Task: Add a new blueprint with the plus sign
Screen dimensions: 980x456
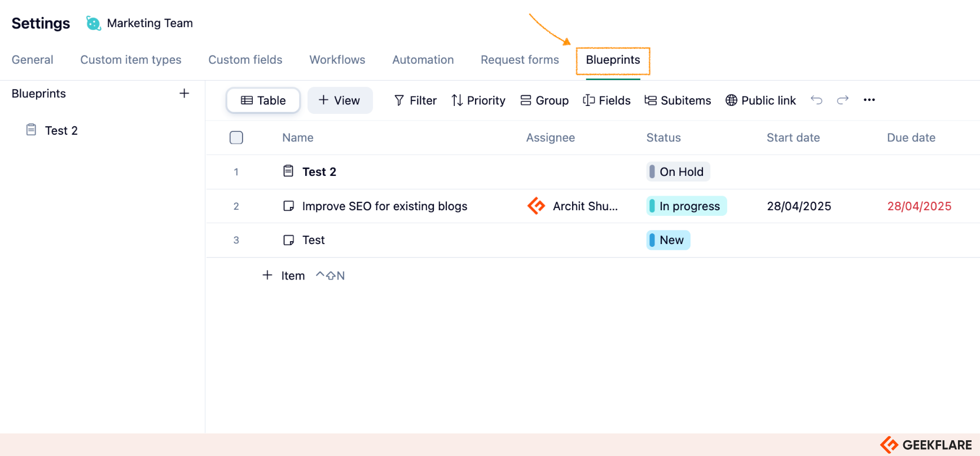Action: tap(184, 94)
